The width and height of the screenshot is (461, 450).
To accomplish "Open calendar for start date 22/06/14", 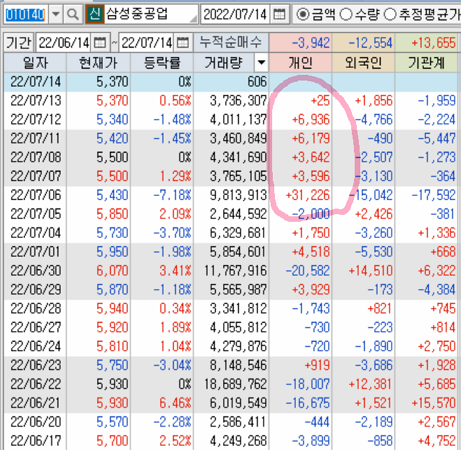I will coord(100,43).
